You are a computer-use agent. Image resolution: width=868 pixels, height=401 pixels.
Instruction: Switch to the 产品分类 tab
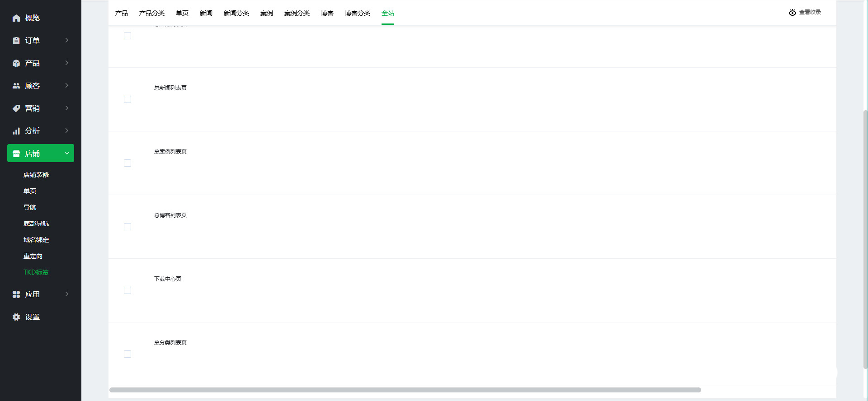pos(152,13)
